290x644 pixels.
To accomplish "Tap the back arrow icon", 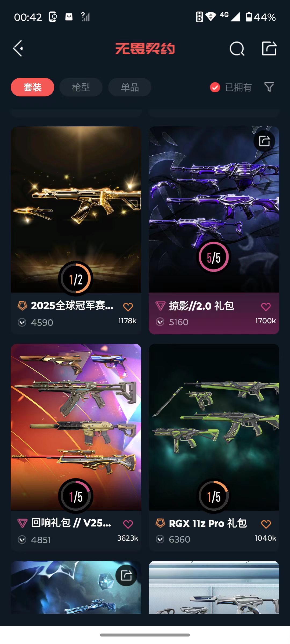I will coord(18,49).
